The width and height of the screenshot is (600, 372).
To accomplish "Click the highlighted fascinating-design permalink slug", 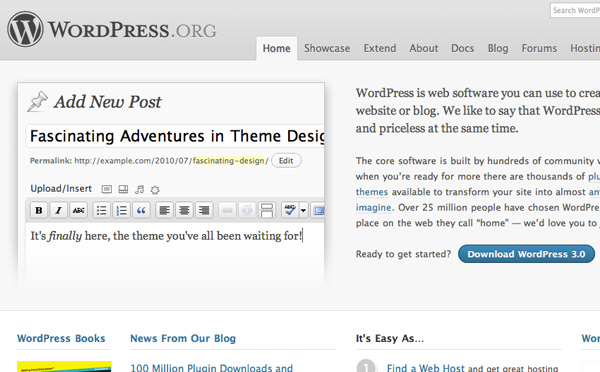I will click(x=228, y=161).
